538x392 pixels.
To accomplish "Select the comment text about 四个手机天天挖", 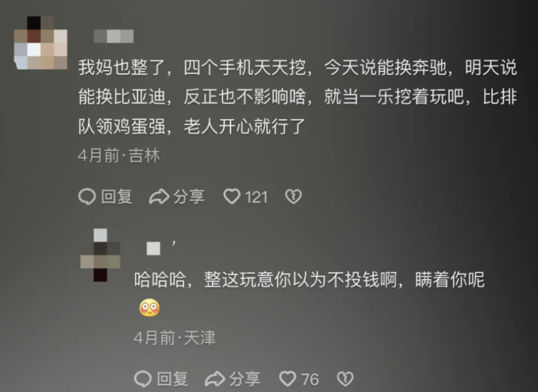I will 297,97.
